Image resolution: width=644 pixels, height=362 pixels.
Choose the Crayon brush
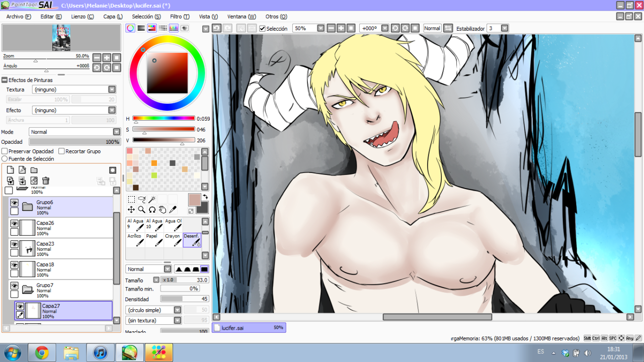(173, 240)
